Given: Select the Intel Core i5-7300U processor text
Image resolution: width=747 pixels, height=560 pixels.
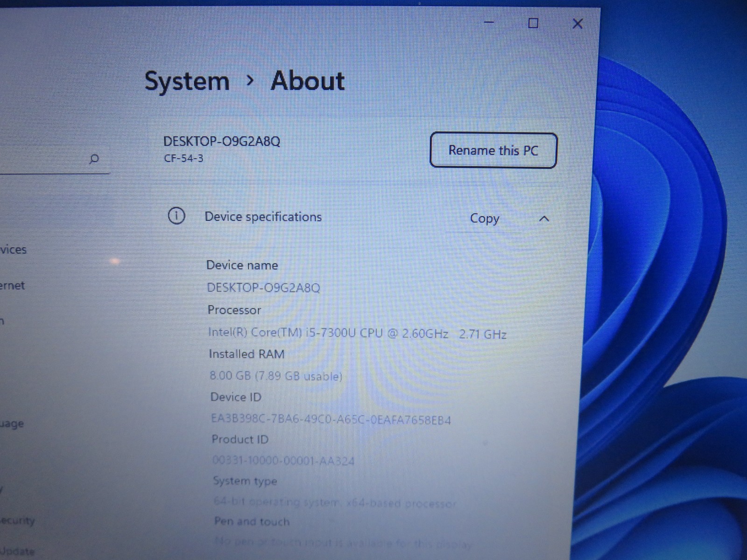Looking at the screenshot, I should pyautogui.click(x=357, y=333).
